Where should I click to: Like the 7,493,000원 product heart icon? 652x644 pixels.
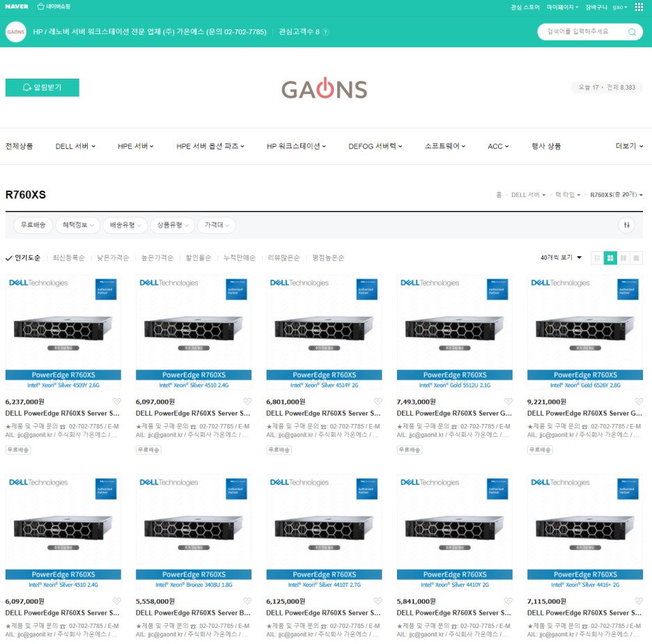[x=508, y=401]
